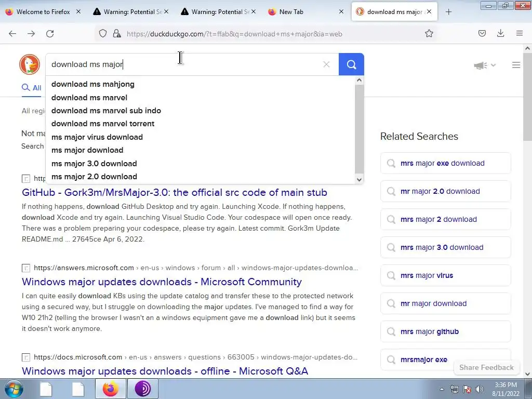
Task: Search related mr major download
Action: point(445,303)
